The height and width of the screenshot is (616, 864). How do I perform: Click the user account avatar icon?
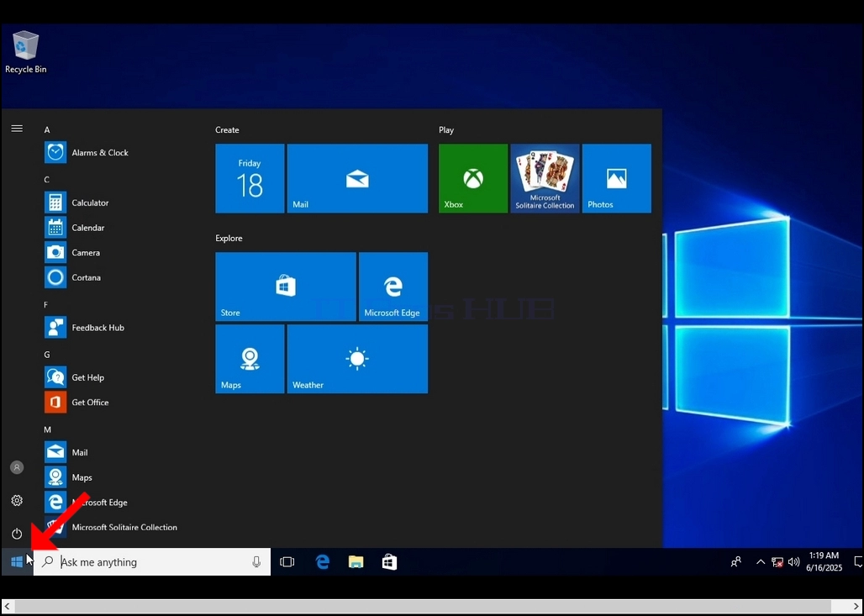[x=17, y=467]
